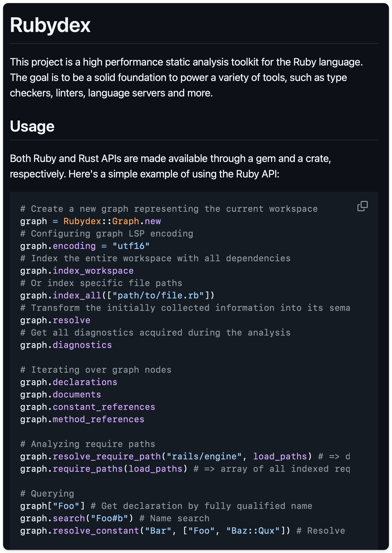Click the graph.index_all file path line
Viewport: 392px width, 553px height.
tap(117, 296)
